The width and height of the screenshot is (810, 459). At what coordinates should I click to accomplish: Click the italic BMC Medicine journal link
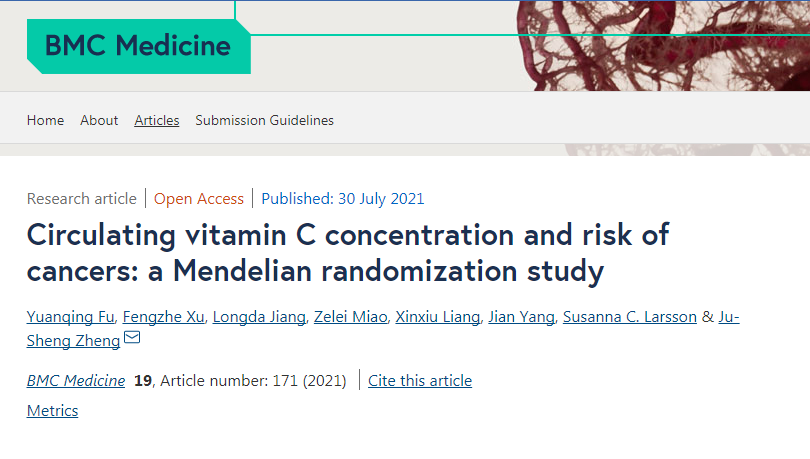click(x=76, y=381)
